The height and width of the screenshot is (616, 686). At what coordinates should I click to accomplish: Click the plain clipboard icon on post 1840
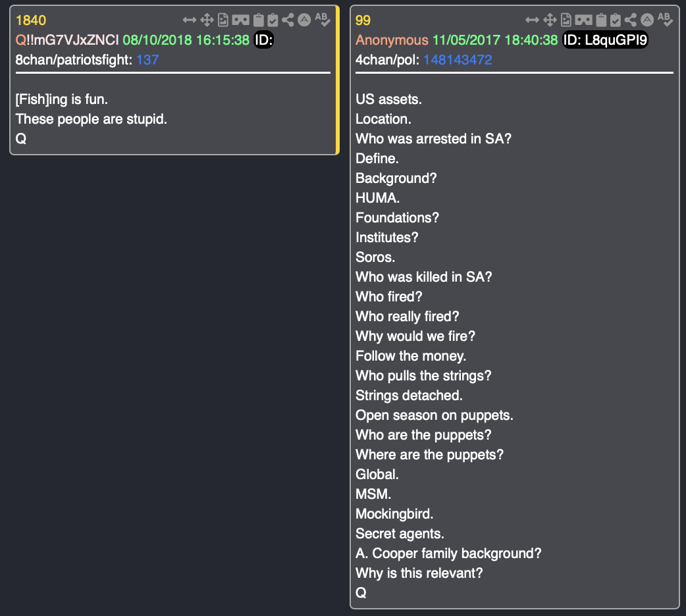point(259,20)
